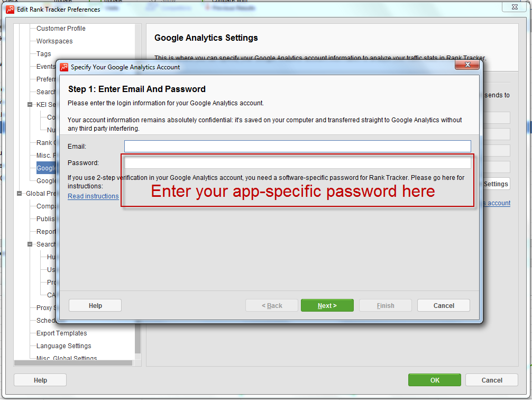Select Workspaces in the preferences tree
Viewport: 532px width, 400px height.
[x=54, y=41]
